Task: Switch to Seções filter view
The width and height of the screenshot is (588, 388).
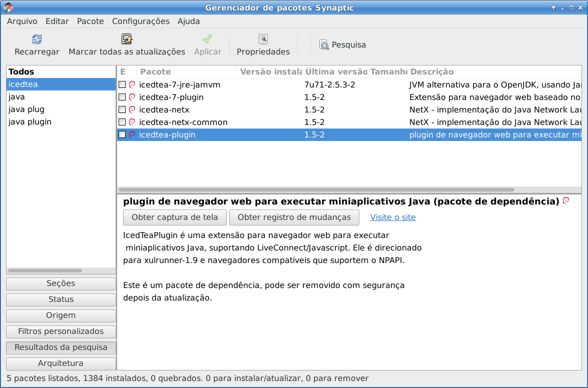Action: pyautogui.click(x=61, y=283)
